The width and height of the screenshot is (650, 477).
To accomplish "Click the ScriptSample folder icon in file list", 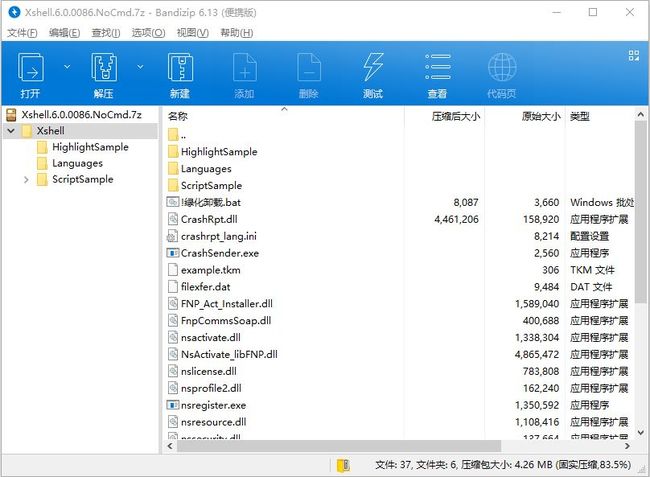I will (x=173, y=185).
